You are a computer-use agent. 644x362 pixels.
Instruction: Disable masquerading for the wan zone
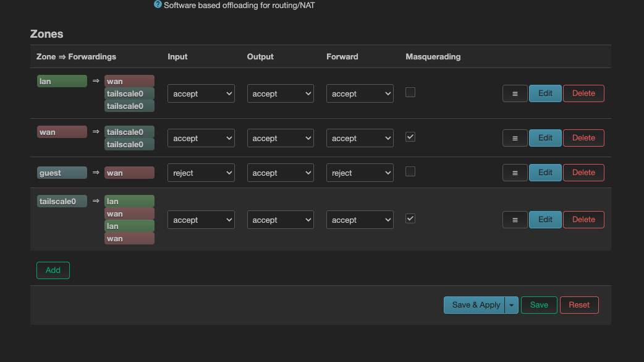click(410, 137)
